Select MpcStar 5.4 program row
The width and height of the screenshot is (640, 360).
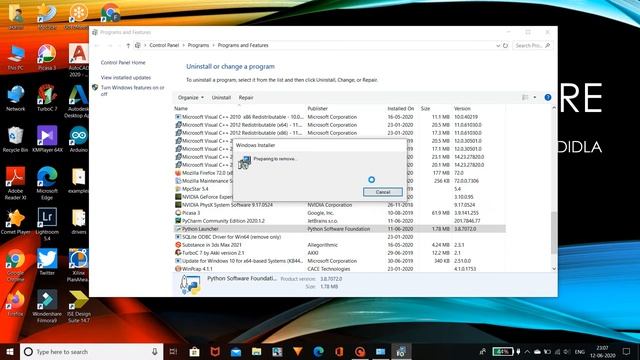[x=203, y=189]
